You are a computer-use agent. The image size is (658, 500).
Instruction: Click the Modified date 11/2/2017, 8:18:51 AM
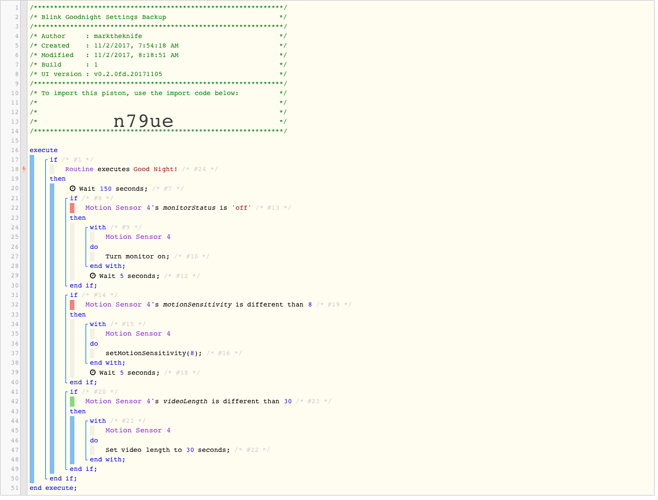pyautogui.click(x=136, y=55)
